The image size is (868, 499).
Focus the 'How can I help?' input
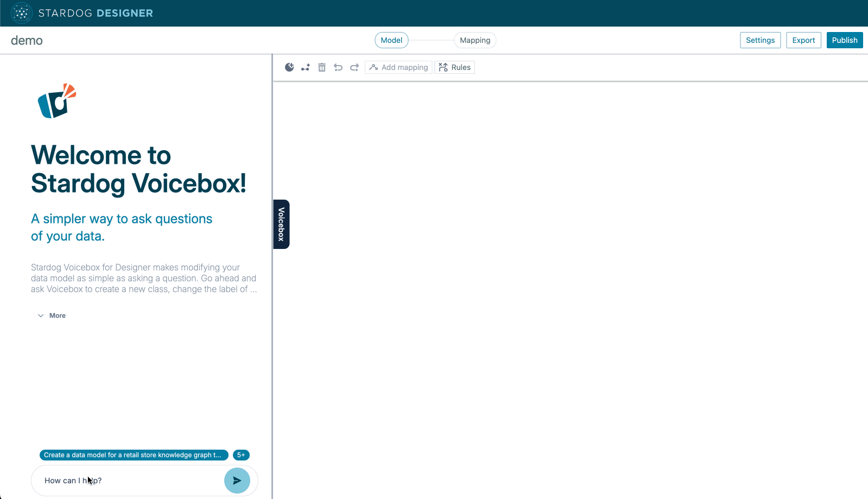click(130, 481)
